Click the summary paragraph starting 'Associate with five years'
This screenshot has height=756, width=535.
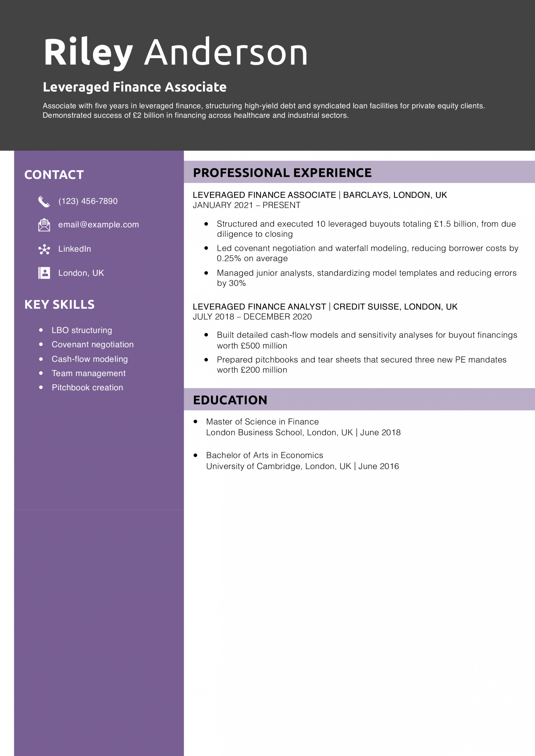264,110
